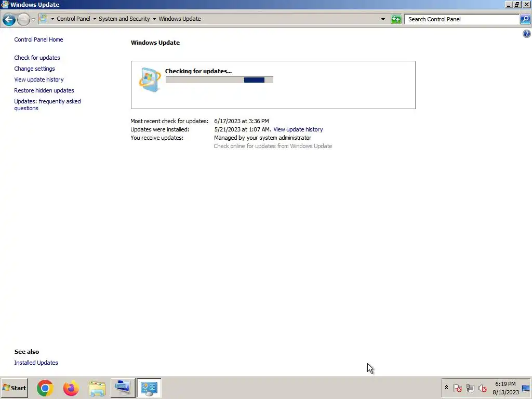Image resolution: width=532 pixels, height=399 pixels.
Task: Open Change settings link
Action: click(34, 69)
